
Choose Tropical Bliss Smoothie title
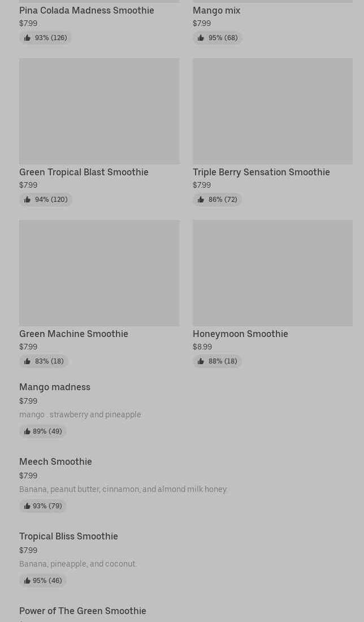point(68,537)
